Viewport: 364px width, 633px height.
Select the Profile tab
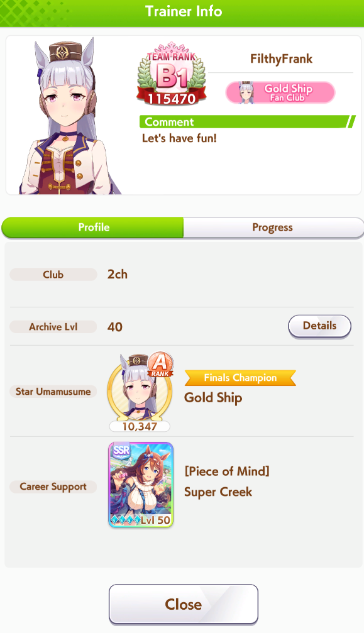93,228
